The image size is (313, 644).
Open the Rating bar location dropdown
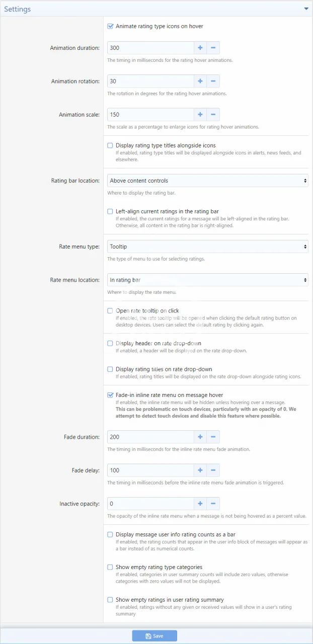point(207,181)
